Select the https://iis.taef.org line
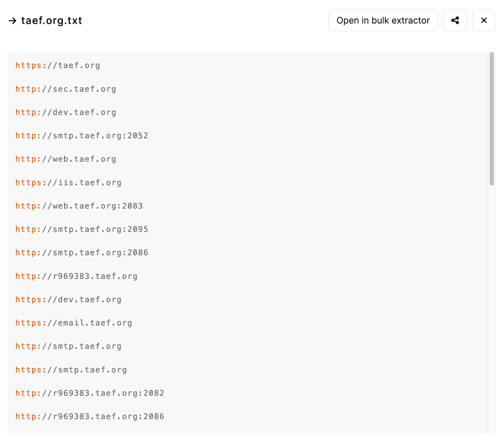This screenshot has height=440, width=504. 69,182
